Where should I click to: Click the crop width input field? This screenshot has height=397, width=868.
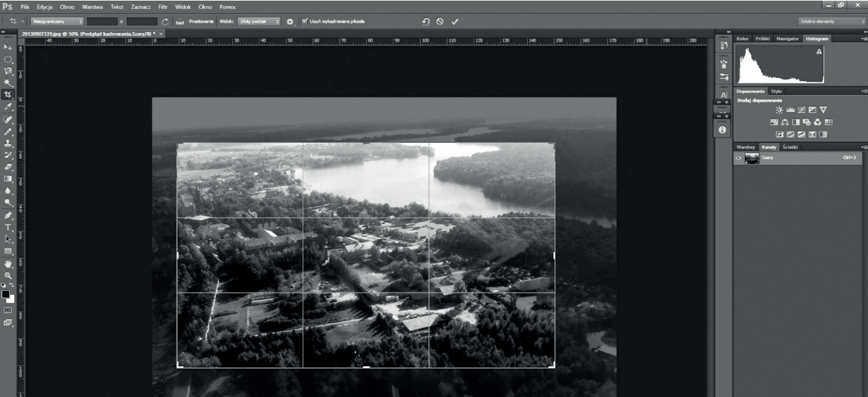pos(102,22)
